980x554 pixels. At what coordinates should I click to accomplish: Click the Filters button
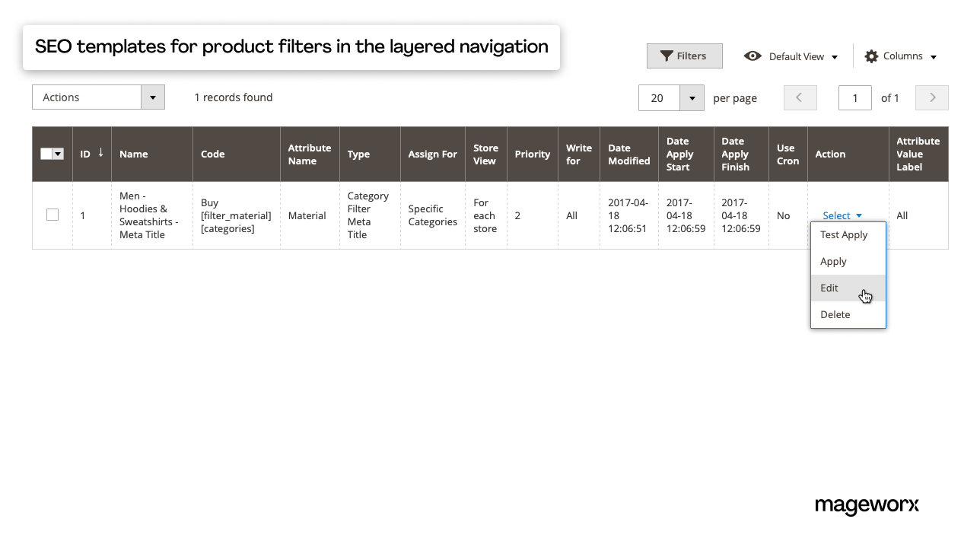(x=684, y=56)
